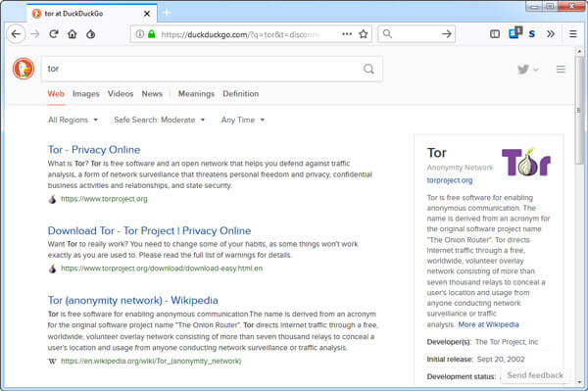Viewport: 588px width, 391px height.
Task: Submit search with DuckDuckGo magnifier icon
Action: (368, 69)
